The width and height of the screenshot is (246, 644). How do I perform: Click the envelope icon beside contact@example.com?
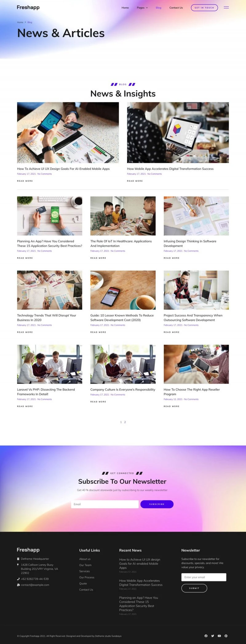(x=18, y=585)
